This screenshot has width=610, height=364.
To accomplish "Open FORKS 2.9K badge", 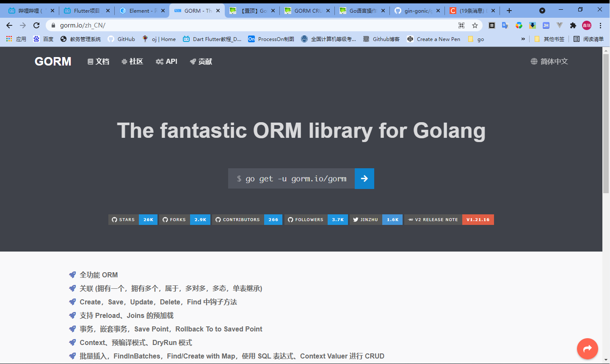I will [185, 219].
